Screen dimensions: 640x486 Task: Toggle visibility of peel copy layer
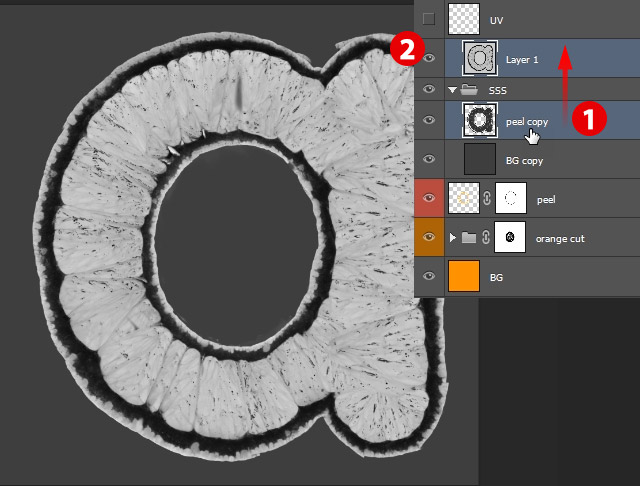tap(429, 120)
